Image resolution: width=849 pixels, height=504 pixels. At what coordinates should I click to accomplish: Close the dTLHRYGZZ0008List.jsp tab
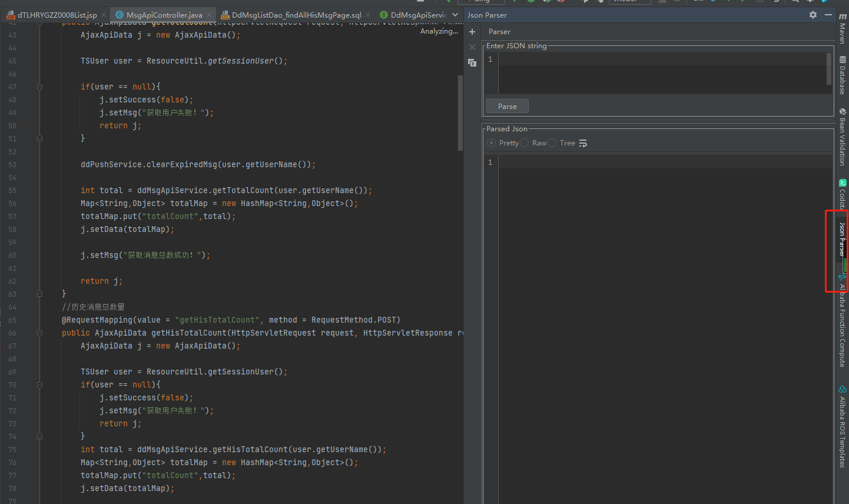pyautogui.click(x=104, y=15)
